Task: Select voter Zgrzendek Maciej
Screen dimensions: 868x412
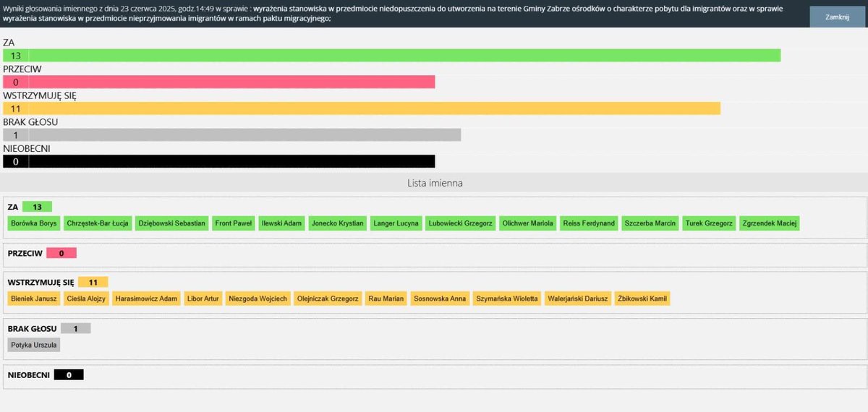Action: (770, 223)
